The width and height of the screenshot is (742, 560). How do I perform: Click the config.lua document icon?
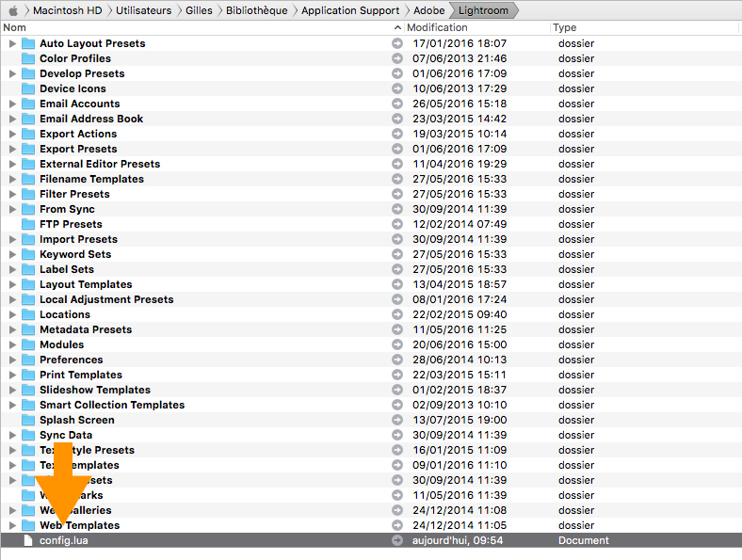[x=28, y=540]
